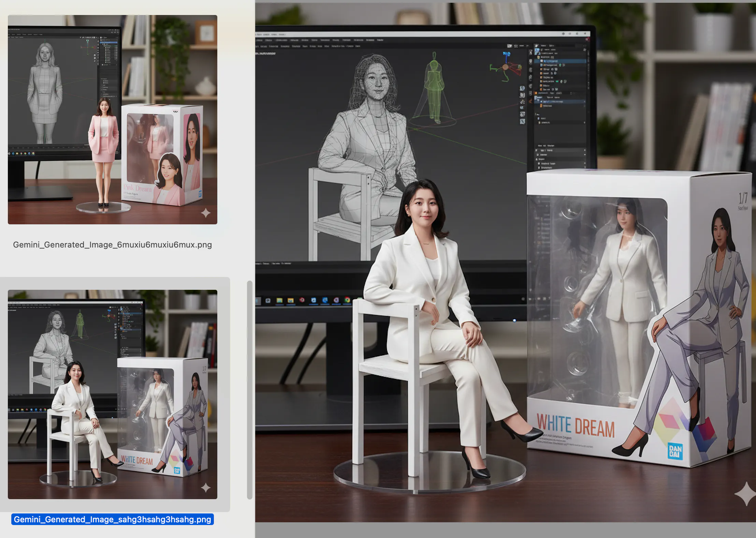
Task: Click the thumbnail list vertical scrollbar
Action: coord(249,390)
